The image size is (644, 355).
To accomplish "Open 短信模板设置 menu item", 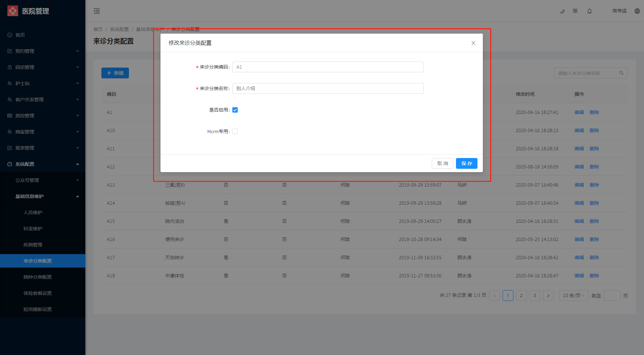I will click(43, 309).
